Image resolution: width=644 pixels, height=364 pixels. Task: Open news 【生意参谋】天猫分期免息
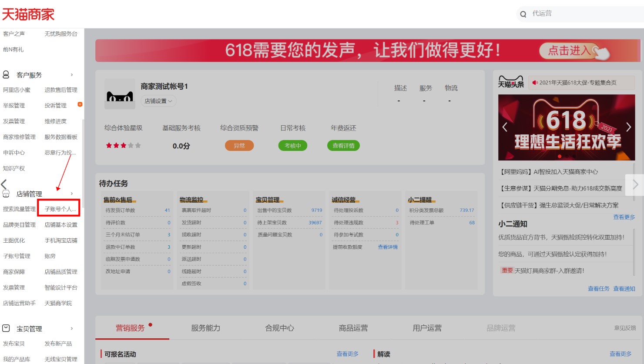click(x=561, y=188)
